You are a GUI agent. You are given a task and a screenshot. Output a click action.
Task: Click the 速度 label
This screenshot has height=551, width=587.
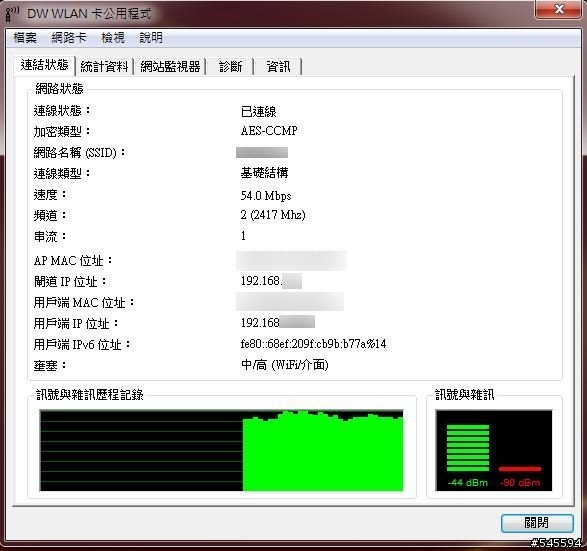point(50,195)
